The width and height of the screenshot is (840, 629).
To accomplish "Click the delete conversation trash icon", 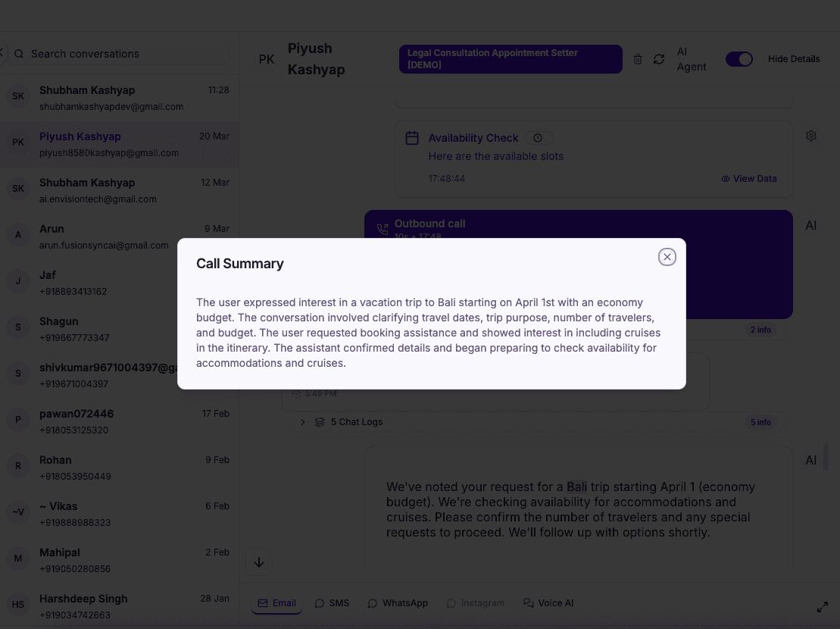I will pyautogui.click(x=637, y=59).
